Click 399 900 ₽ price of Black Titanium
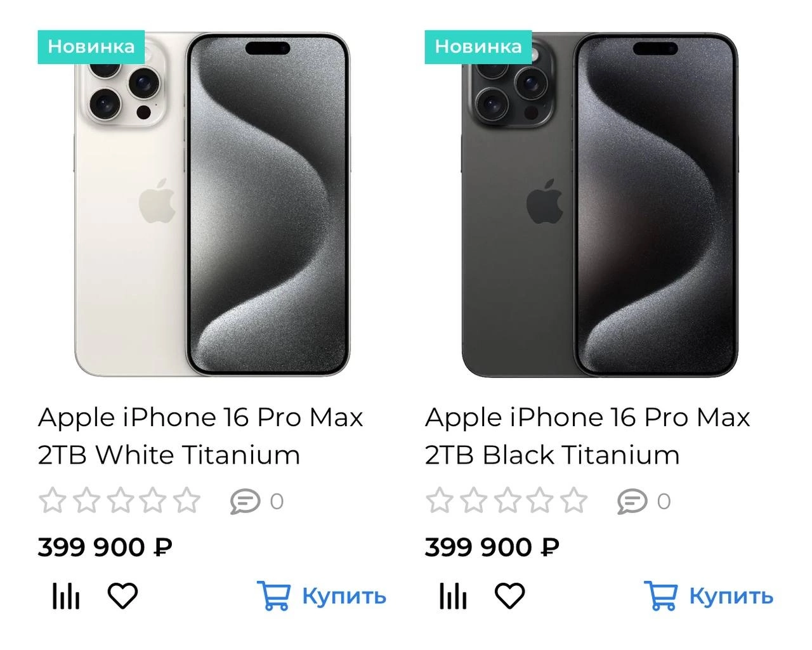Viewport: 812px width, 650px height. 492,547
